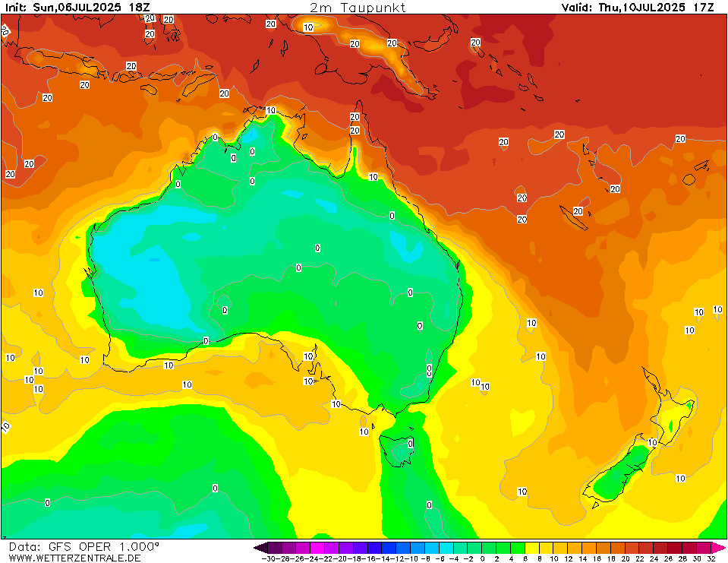Click the '10' label on New Zealand's North Island
Image resolution: width=728 pixels, height=563 pixels.
(x=652, y=442)
